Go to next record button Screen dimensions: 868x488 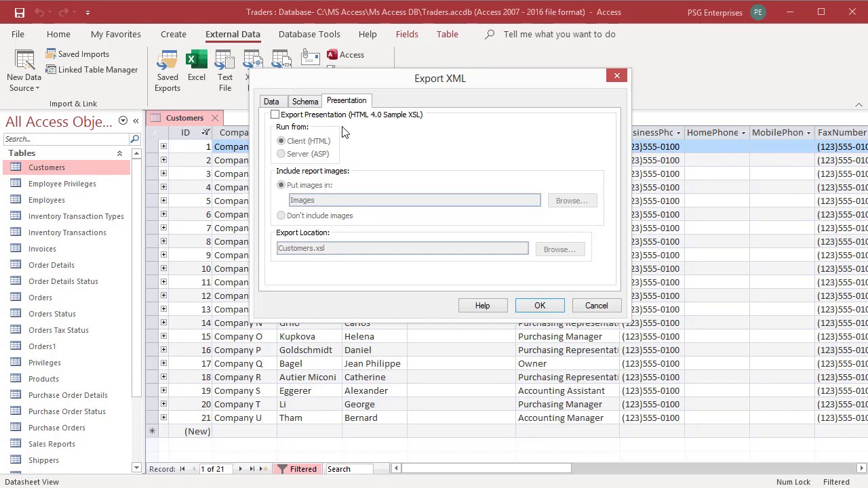point(240,469)
